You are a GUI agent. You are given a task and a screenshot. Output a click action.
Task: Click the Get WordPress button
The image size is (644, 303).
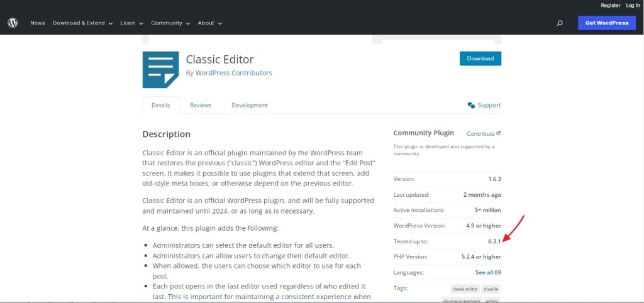[607, 23]
